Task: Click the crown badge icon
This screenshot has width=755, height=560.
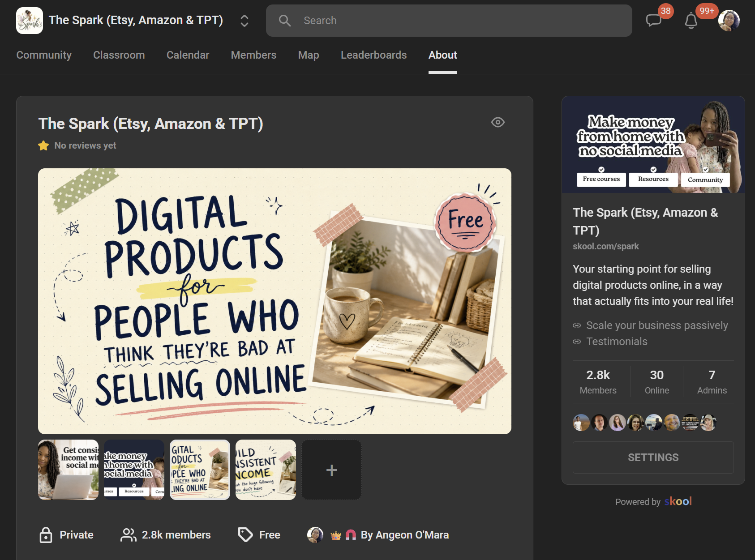Action: coord(336,535)
